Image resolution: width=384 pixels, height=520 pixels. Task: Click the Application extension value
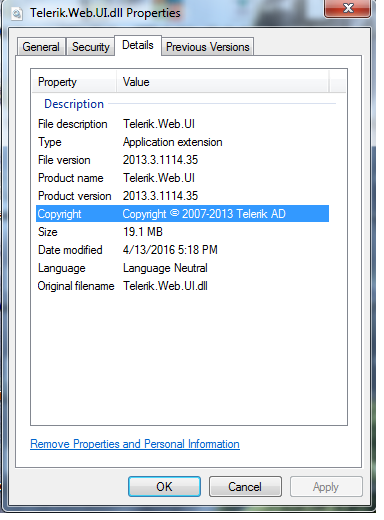pos(172,142)
